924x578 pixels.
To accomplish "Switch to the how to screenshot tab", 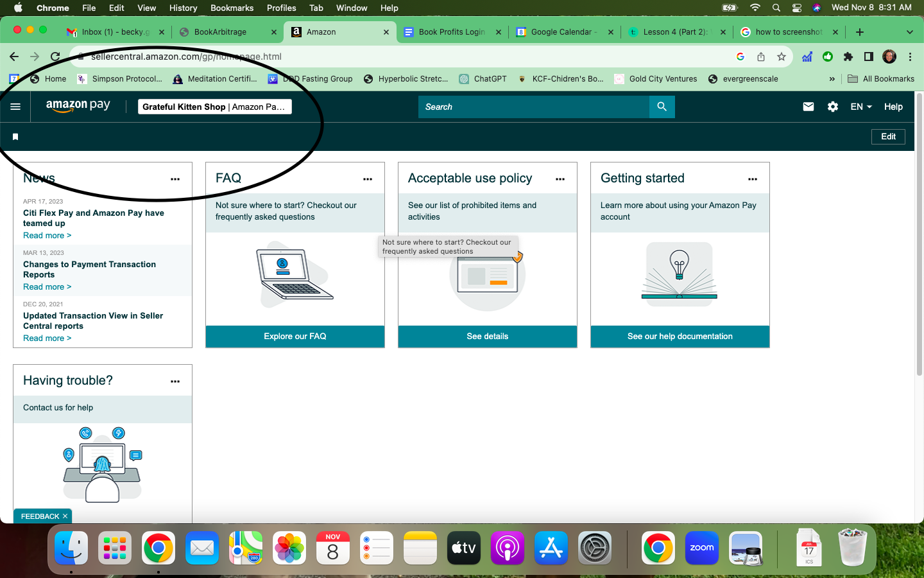I will [x=789, y=32].
